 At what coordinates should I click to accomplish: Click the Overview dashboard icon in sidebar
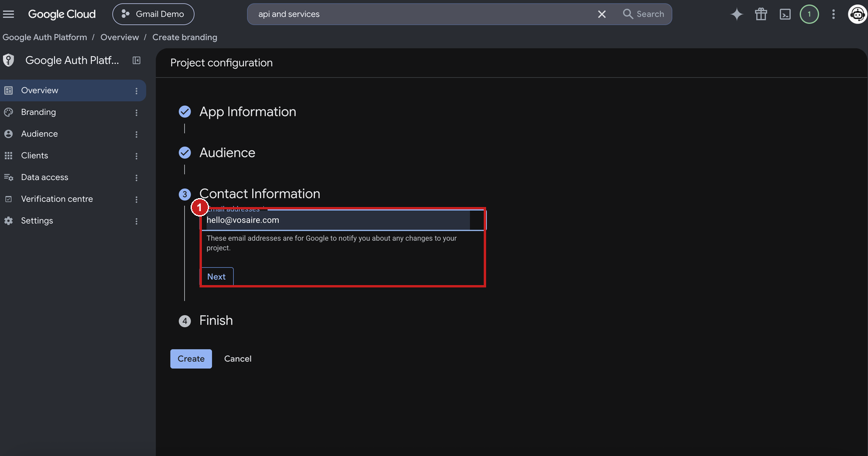pos(8,90)
